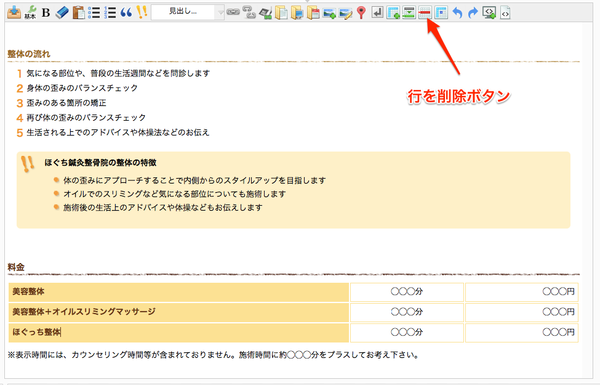This screenshot has width=600, height=385.
Task: Click the ○○○分 cell in オイルスリミングマッサージ row
Action: (407, 312)
